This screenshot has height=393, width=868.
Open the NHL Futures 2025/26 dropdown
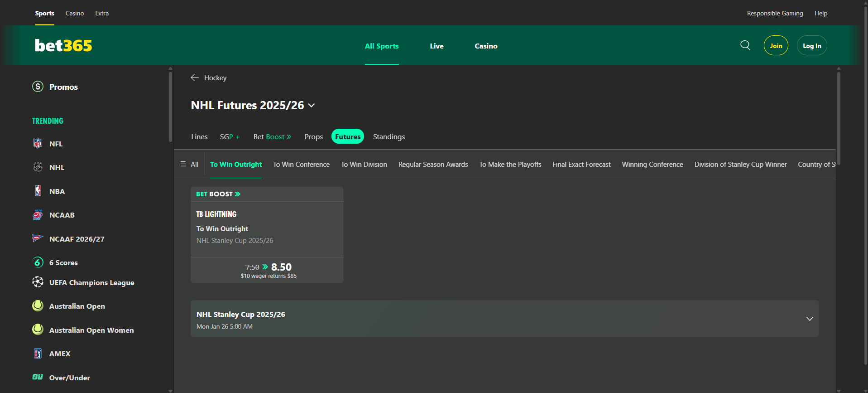(312, 106)
